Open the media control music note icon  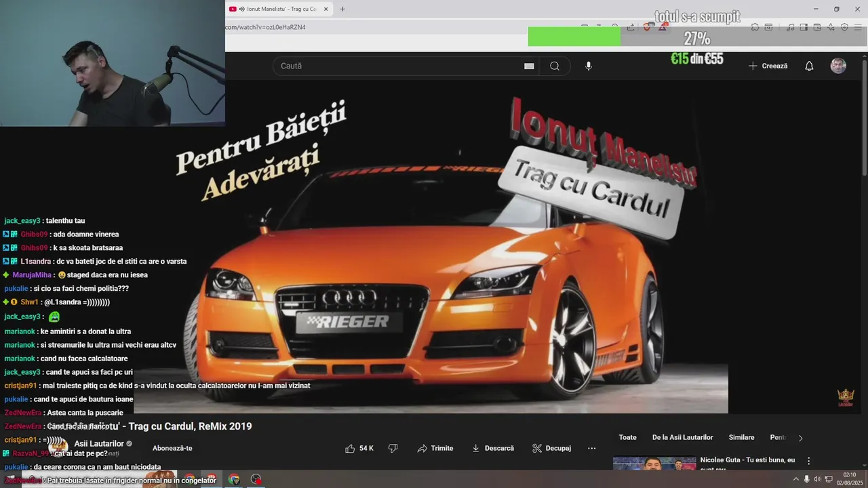click(790, 27)
